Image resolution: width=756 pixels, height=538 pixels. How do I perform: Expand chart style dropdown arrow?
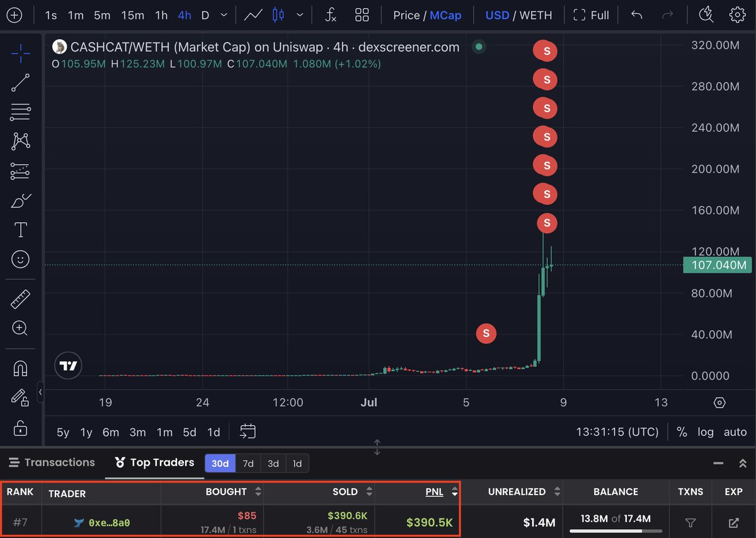(x=301, y=15)
